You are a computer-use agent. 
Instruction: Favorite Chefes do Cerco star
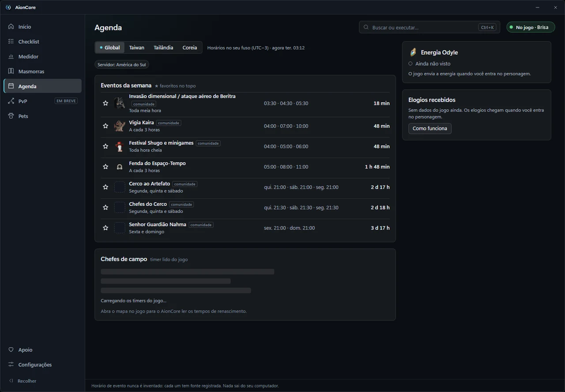point(105,207)
